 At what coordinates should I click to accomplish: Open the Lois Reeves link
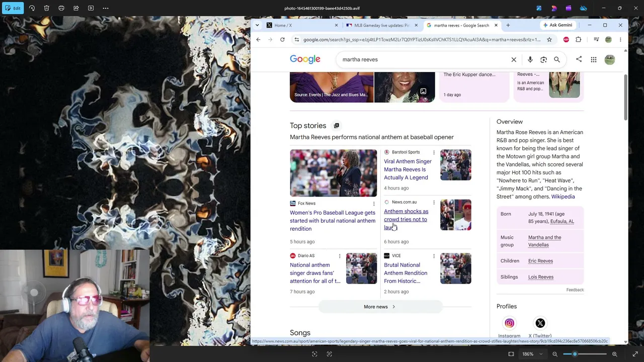[x=541, y=277]
